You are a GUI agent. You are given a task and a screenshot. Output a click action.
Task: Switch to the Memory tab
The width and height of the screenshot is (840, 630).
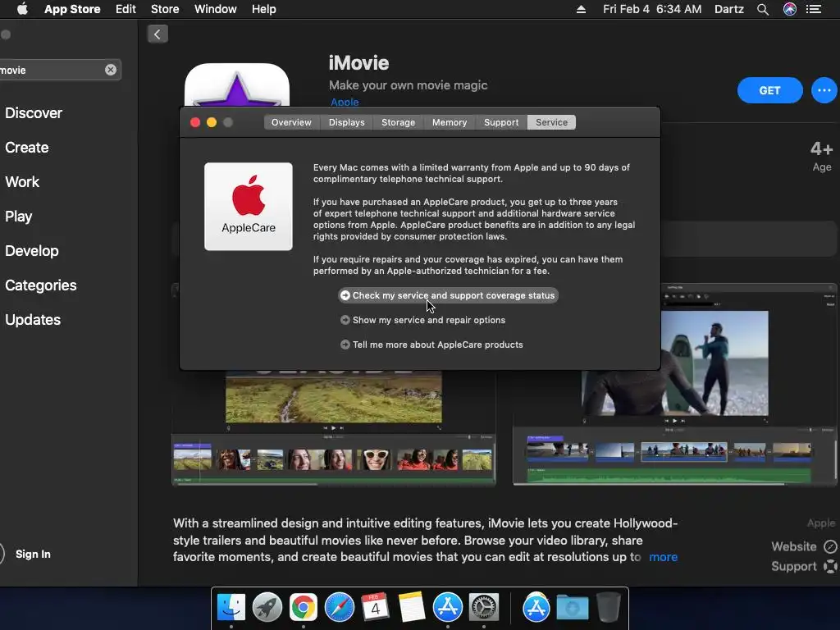[x=450, y=122]
